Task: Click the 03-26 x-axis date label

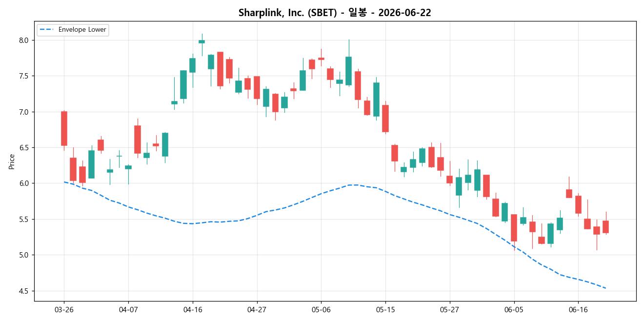Action: [64, 310]
